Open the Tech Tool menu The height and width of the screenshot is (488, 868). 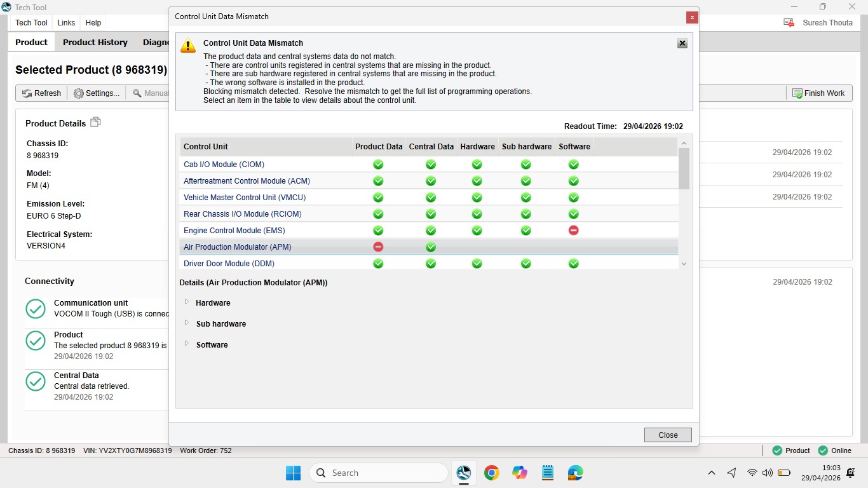31,22
